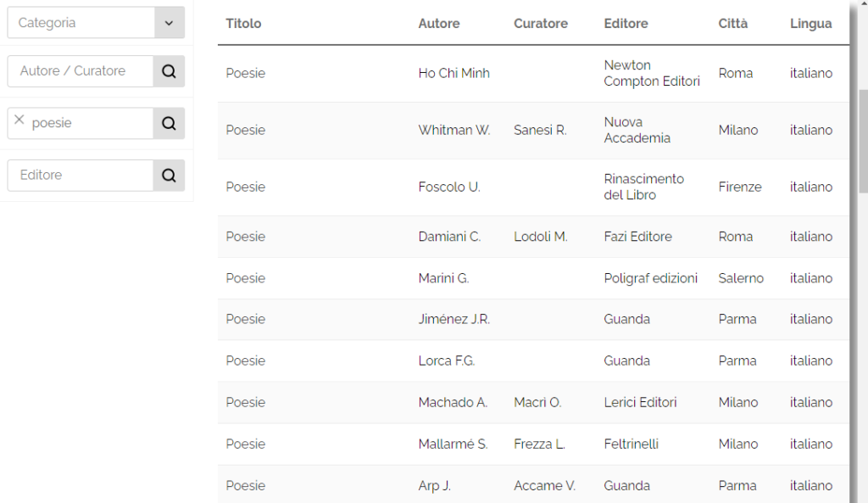Click the Autore / Curatore input field
Viewport: 868px width, 503px height.
(81, 71)
